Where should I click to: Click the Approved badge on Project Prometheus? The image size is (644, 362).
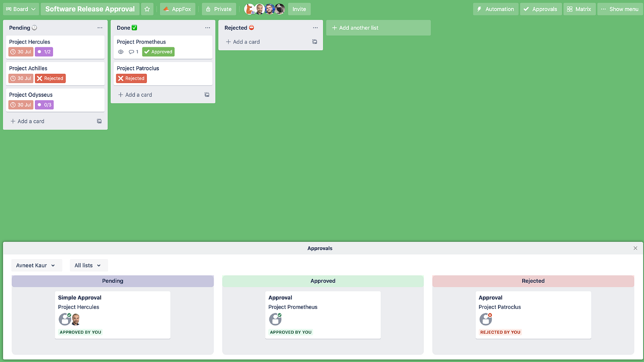(x=158, y=52)
